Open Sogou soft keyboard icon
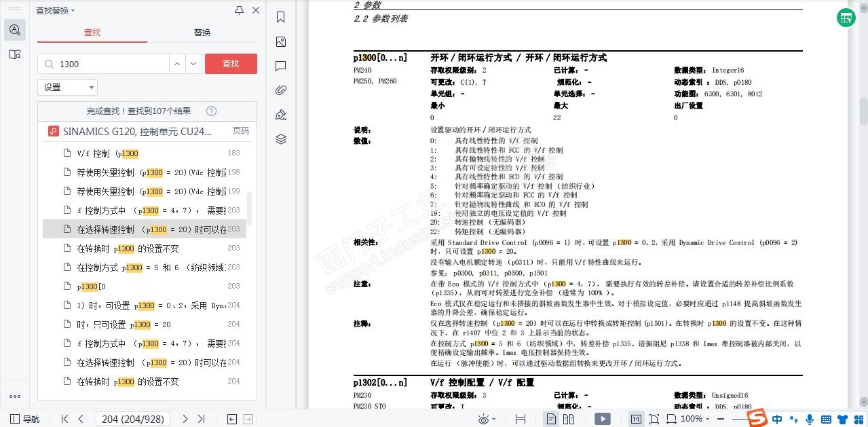This screenshot has height=427, width=868. 826,419
